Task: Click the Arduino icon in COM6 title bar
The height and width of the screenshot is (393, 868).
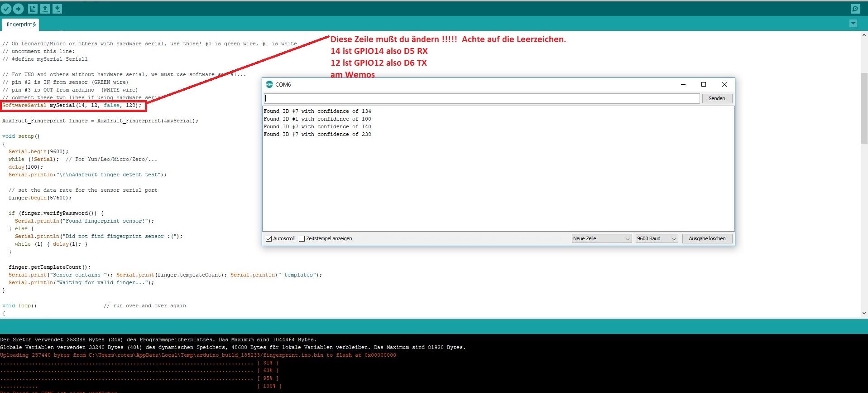Action: click(269, 84)
